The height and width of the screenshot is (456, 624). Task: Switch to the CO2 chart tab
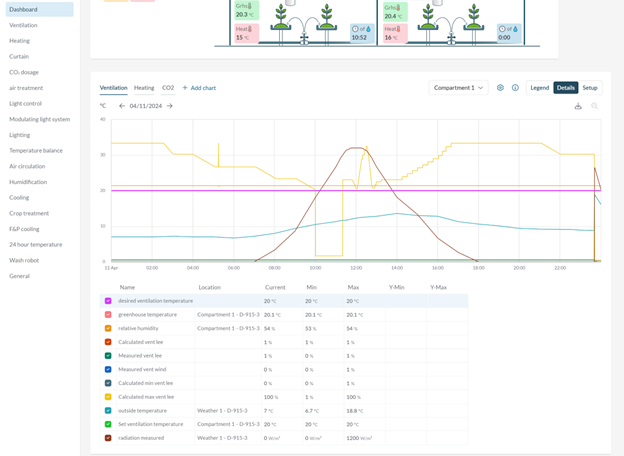[x=168, y=88]
